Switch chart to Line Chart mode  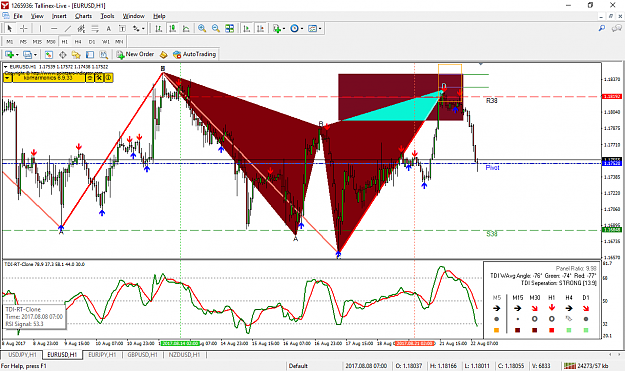click(x=186, y=28)
